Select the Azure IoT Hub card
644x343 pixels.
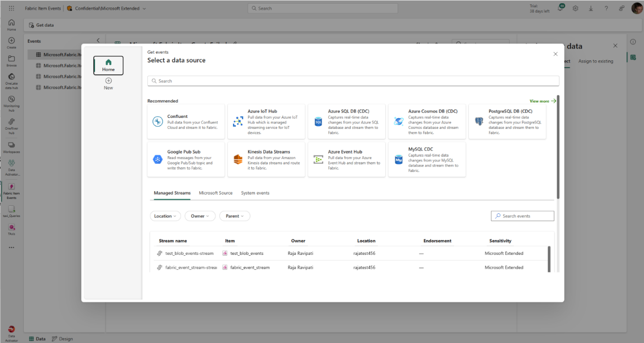tap(266, 122)
